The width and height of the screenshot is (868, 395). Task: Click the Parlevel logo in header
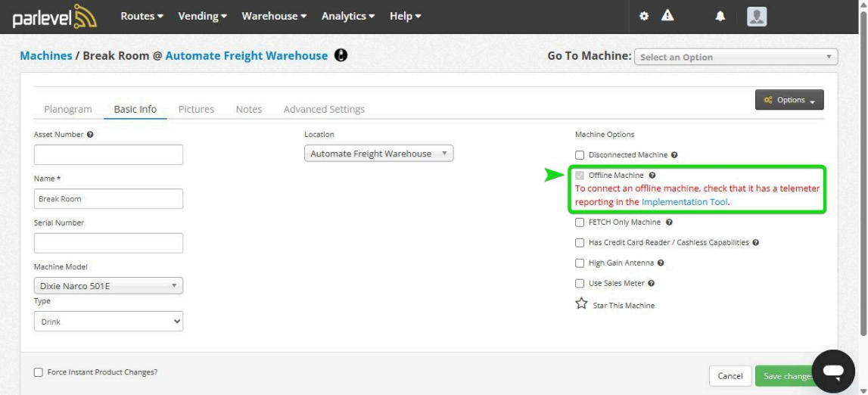pos(54,17)
